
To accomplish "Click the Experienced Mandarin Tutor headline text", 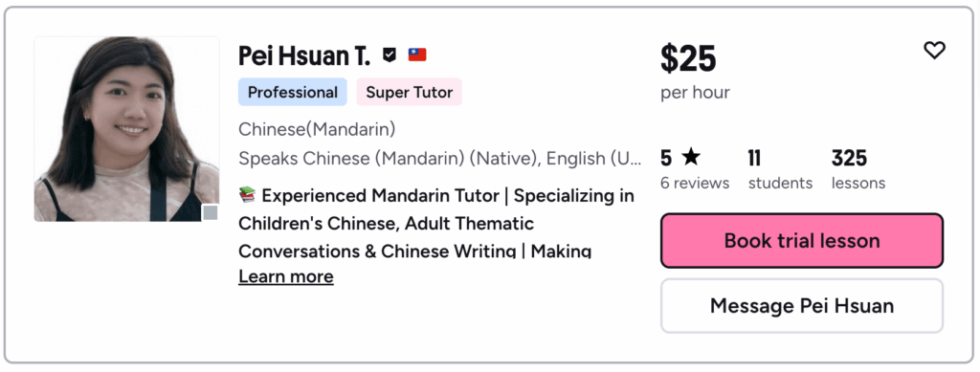I will point(436,223).
